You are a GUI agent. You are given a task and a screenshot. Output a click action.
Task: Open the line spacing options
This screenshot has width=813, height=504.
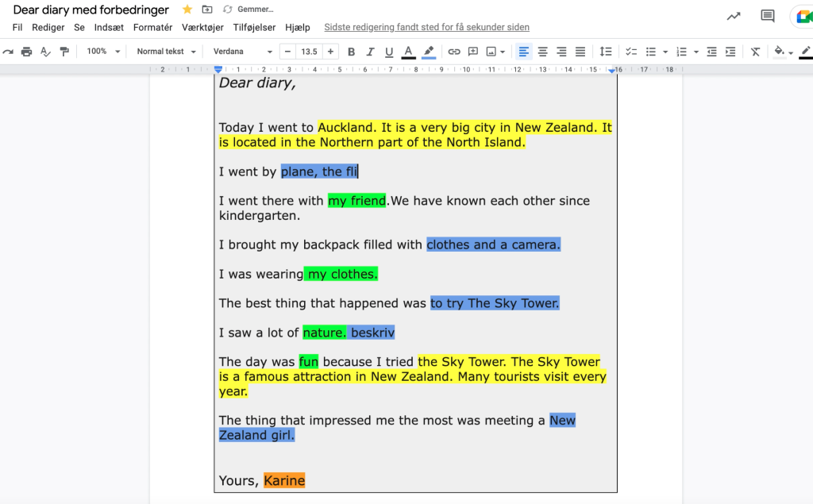pos(606,52)
